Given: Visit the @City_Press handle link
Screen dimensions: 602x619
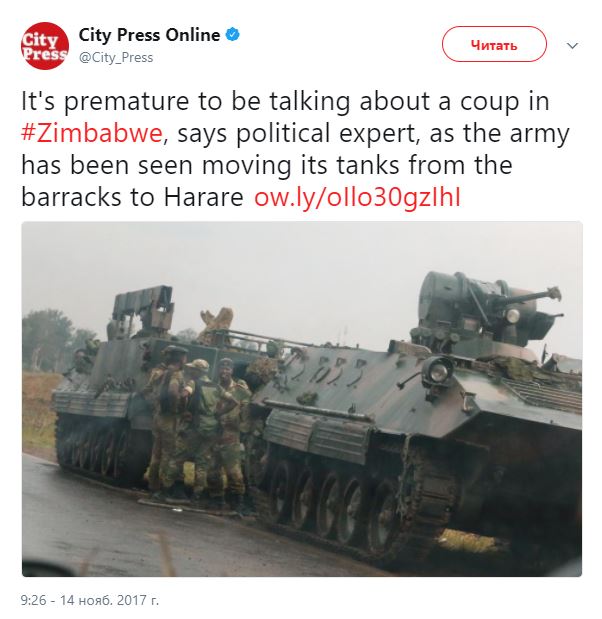Looking at the screenshot, I should point(116,58).
